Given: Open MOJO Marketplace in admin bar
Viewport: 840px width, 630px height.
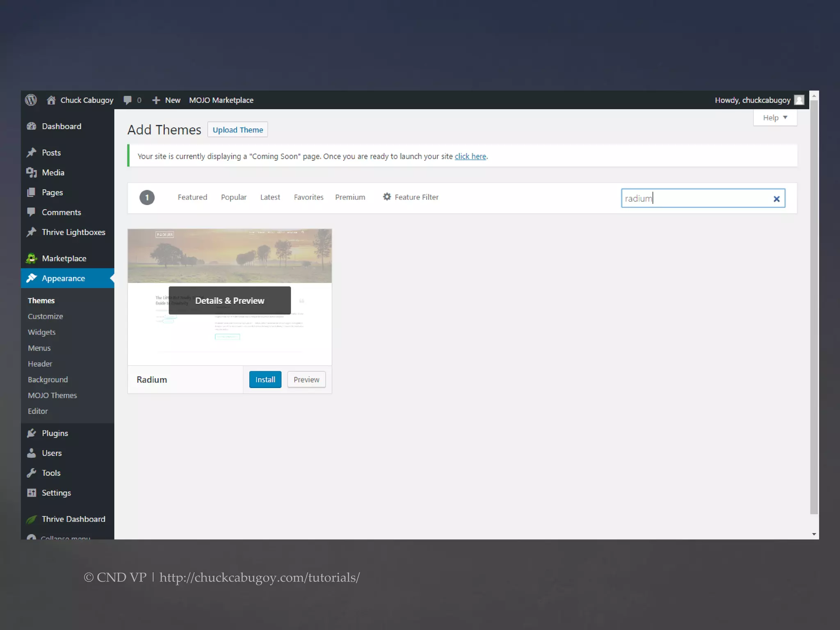Looking at the screenshot, I should tap(221, 100).
